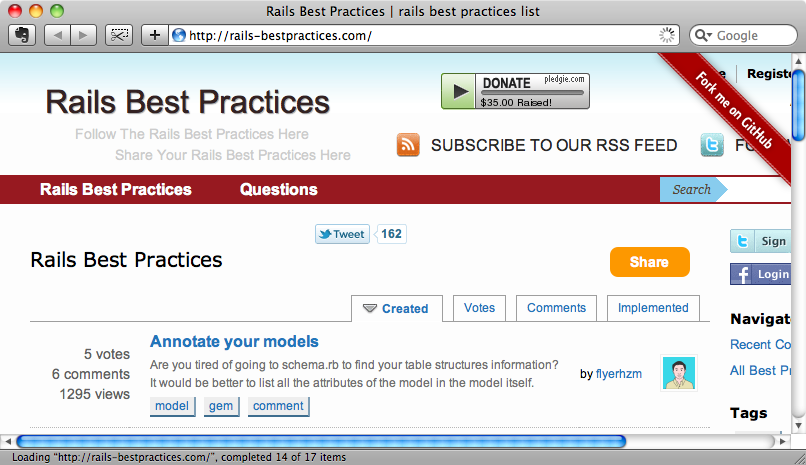
Task: Open the Evernote clipper toolbar icon
Action: click(22, 35)
